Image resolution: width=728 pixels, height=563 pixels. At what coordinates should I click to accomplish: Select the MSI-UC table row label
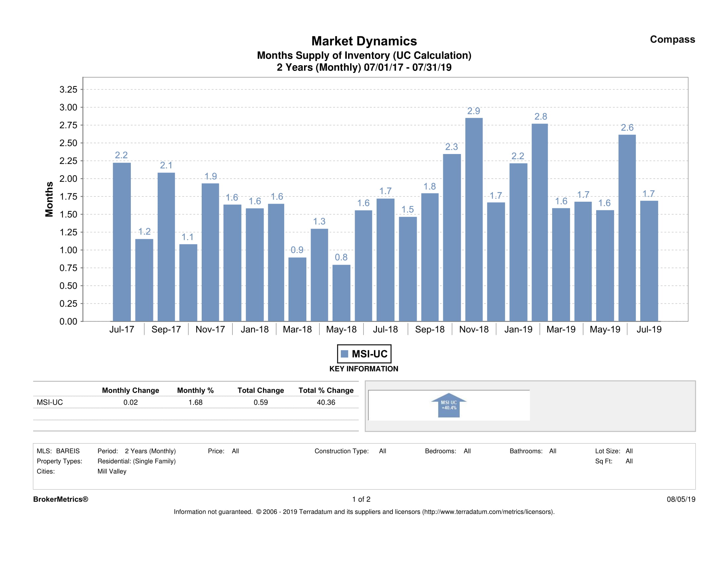click(x=50, y=402)
